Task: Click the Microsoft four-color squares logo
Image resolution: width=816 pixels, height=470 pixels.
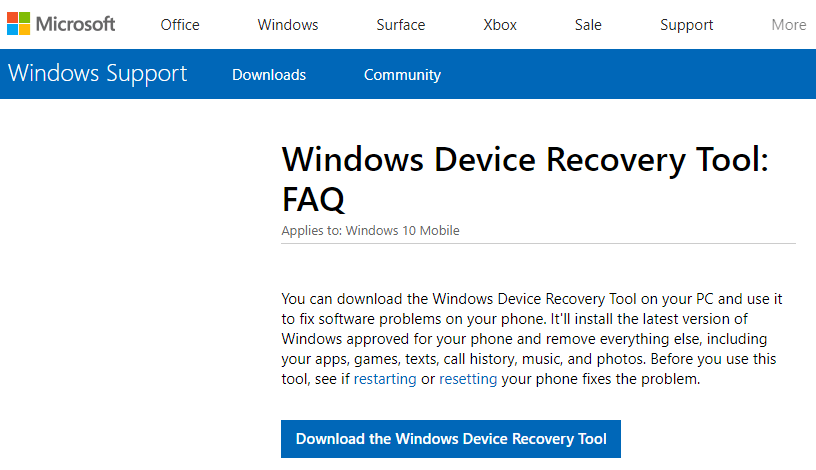Action: click(x=18, y=23)
